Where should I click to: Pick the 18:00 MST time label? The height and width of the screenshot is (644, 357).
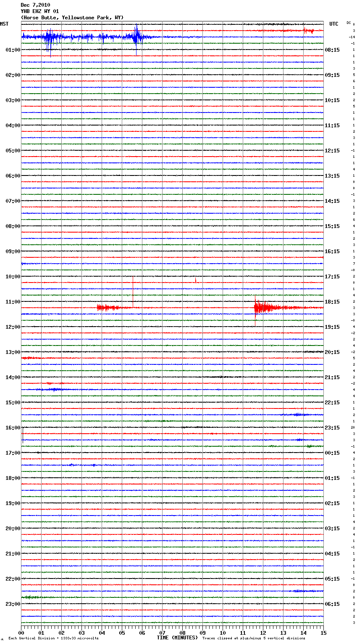tap(13, 478)
